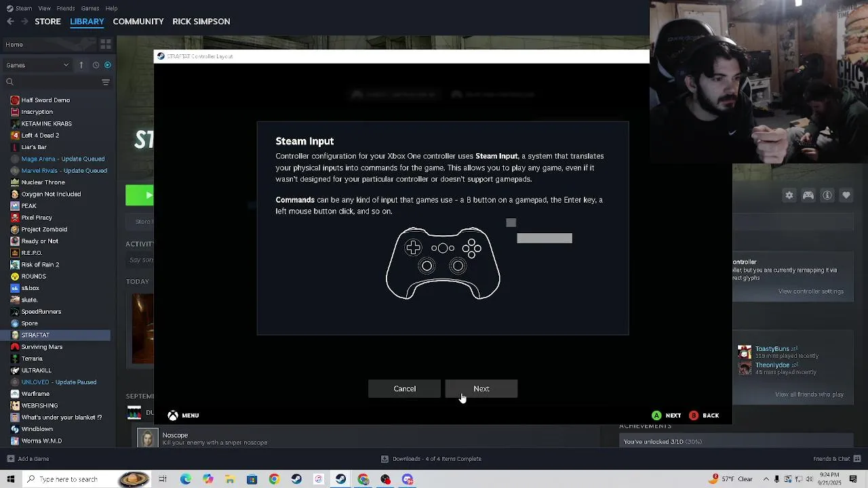
Task: Toggle the clock sort-by-recent filter
Action: coord(96,65)
